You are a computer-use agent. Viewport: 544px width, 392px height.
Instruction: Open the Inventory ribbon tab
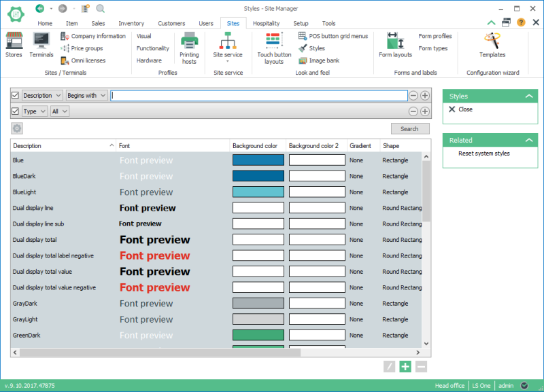131,23
